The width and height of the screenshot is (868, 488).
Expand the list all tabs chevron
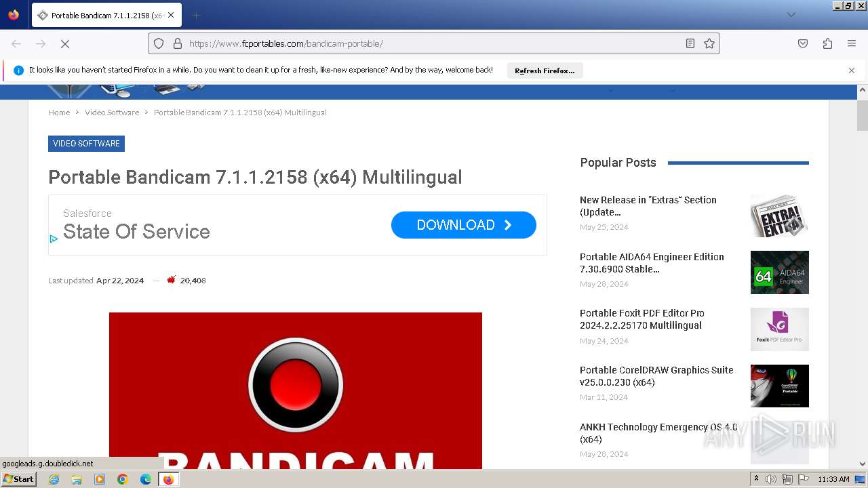coord(791,15)
